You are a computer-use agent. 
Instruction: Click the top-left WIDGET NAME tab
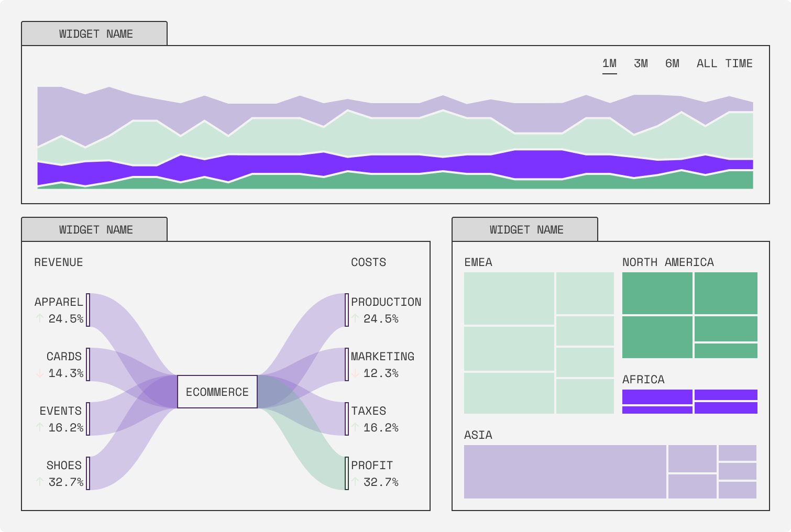[x=95, y=34]
